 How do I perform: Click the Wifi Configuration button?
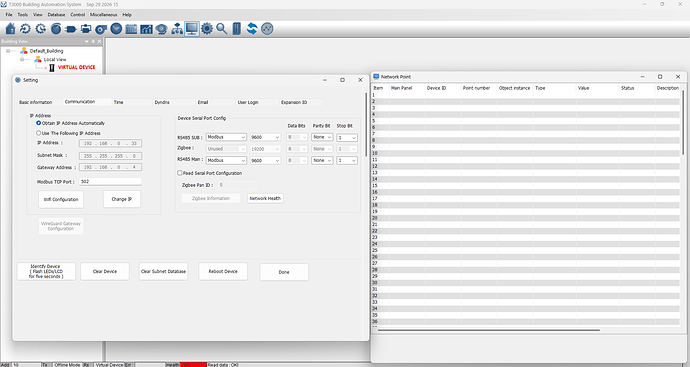coord(61,199)
